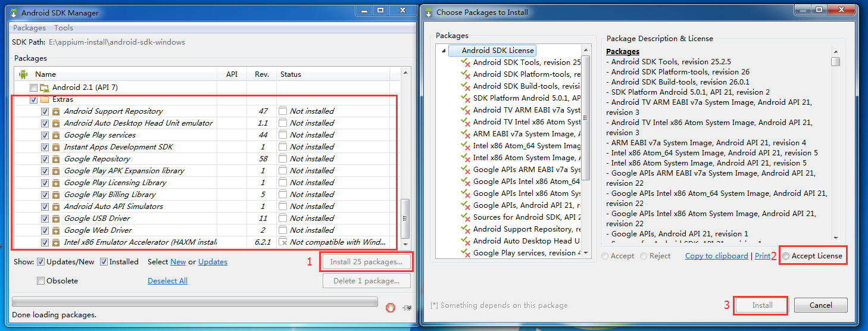
Task: Toggle the Updates/New show checkbox
Action: (40, 262)
